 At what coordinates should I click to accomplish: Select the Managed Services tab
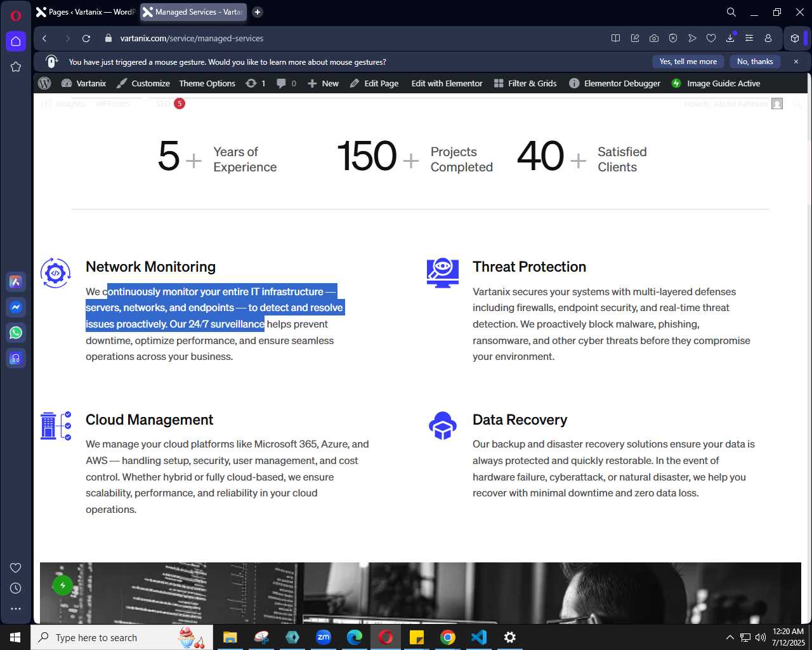click(193, 12)
